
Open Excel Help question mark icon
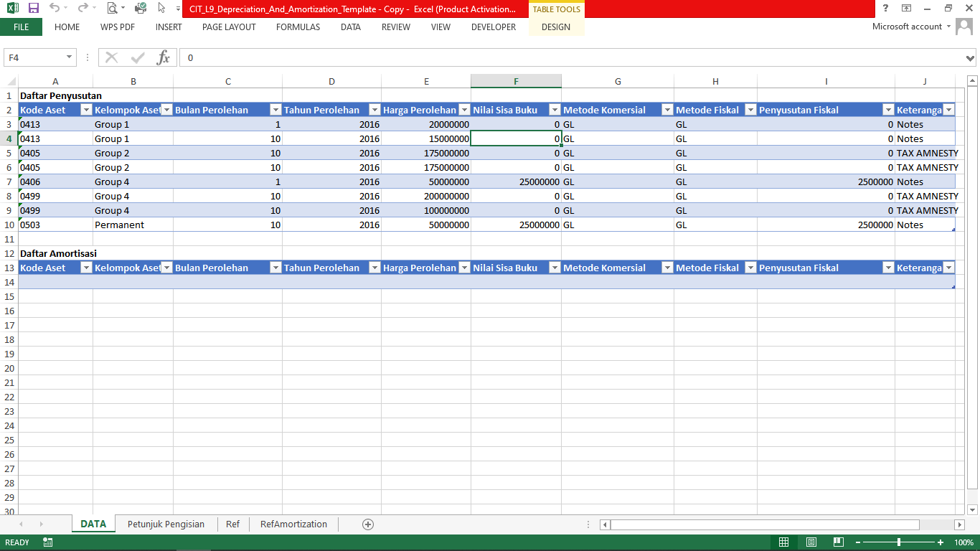pyautogui.click(x=885, y=9)
